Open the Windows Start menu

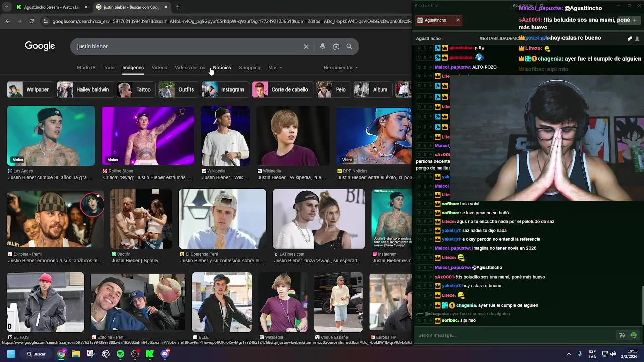(11, 354)
